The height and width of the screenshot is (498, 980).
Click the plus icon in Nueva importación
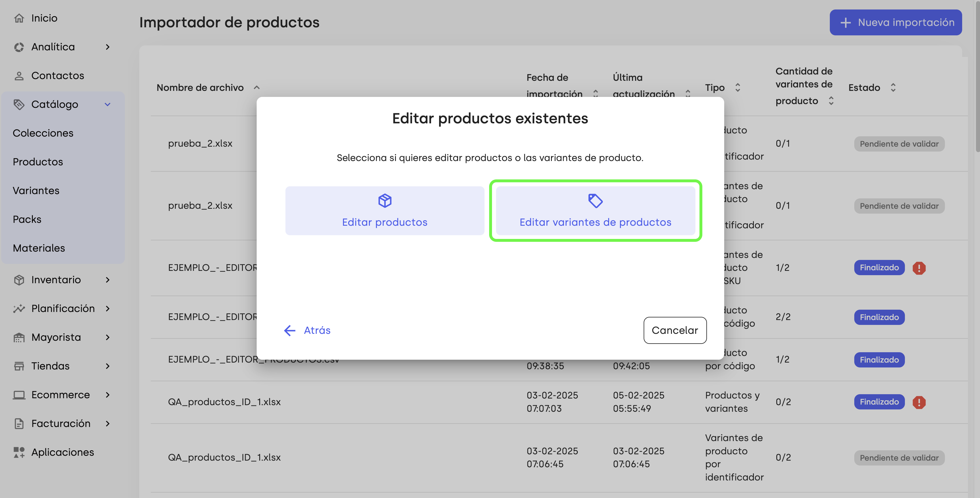845,22
